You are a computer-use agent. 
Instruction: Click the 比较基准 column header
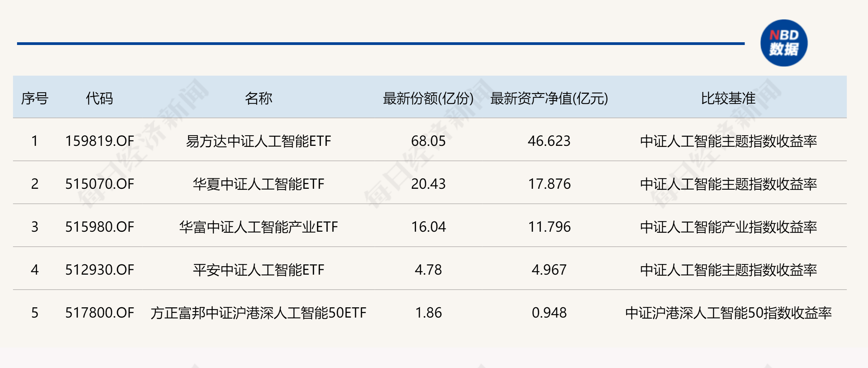(728, 98)
